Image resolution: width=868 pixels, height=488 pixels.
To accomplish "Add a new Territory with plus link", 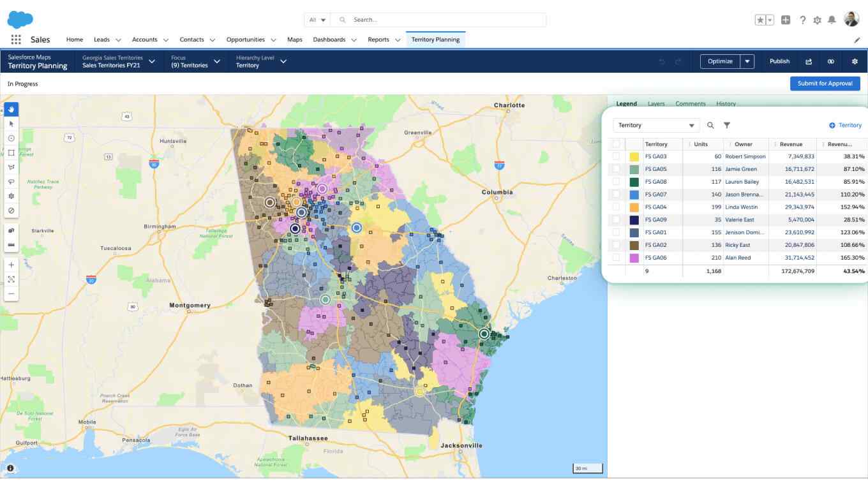I will tap(845, 126).
